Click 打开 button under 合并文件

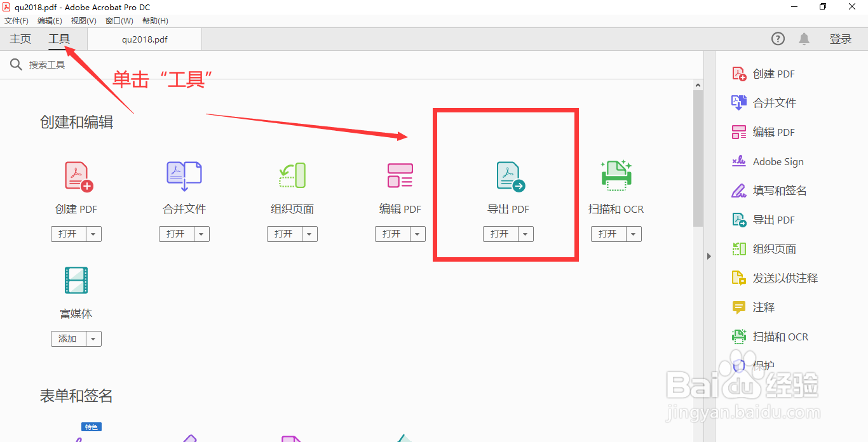176,234
